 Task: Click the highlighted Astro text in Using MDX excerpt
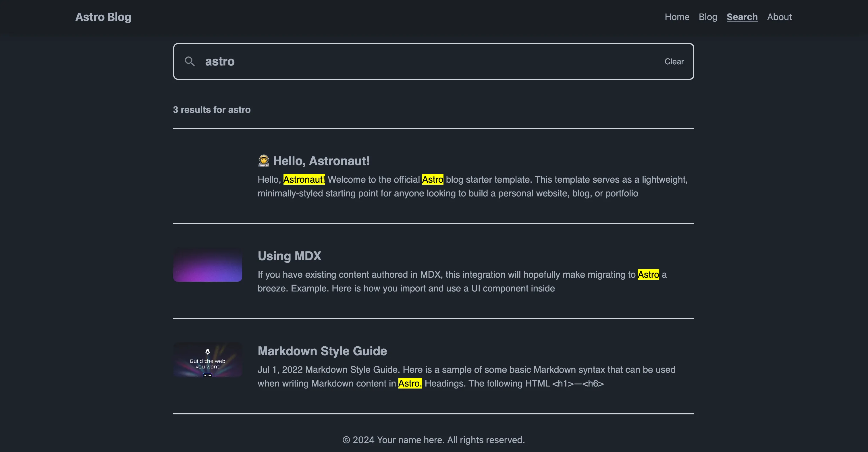[648, 275]
